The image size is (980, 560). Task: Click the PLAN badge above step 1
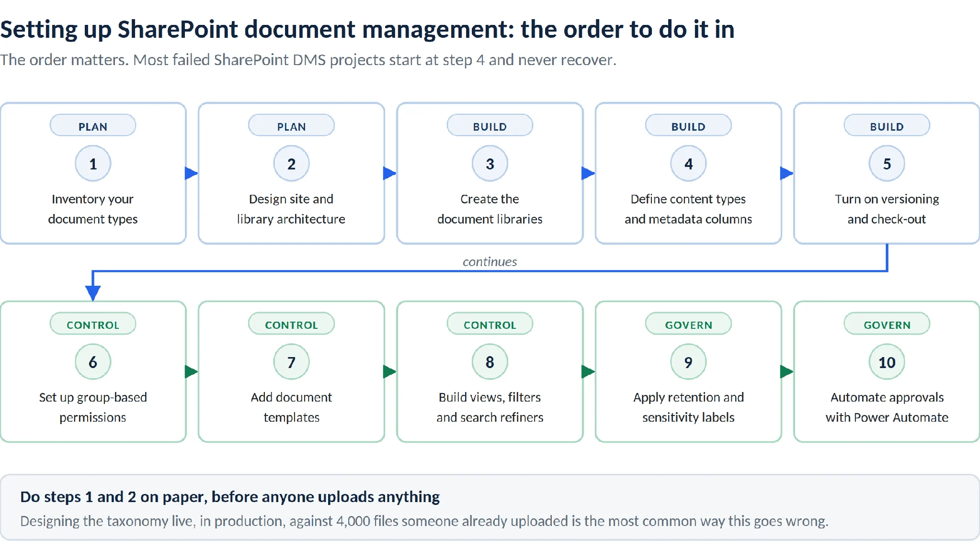pyautogui.click(x=93, y=126)
